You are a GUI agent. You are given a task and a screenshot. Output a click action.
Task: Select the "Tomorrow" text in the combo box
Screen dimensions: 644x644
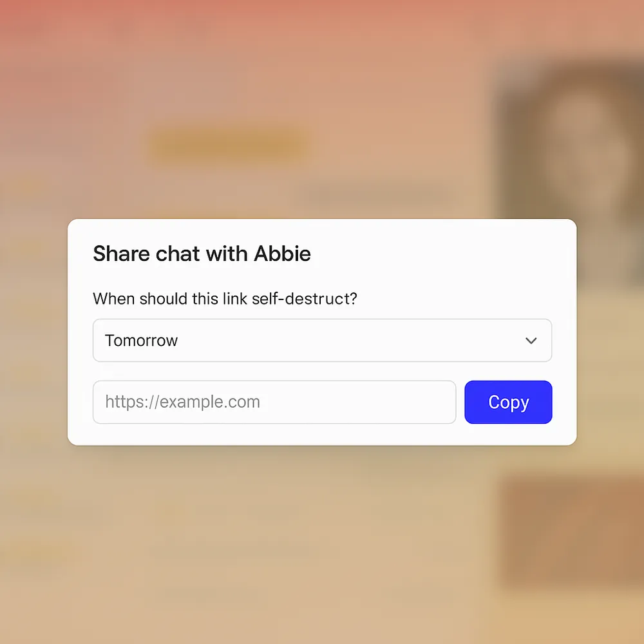point(141,341)
